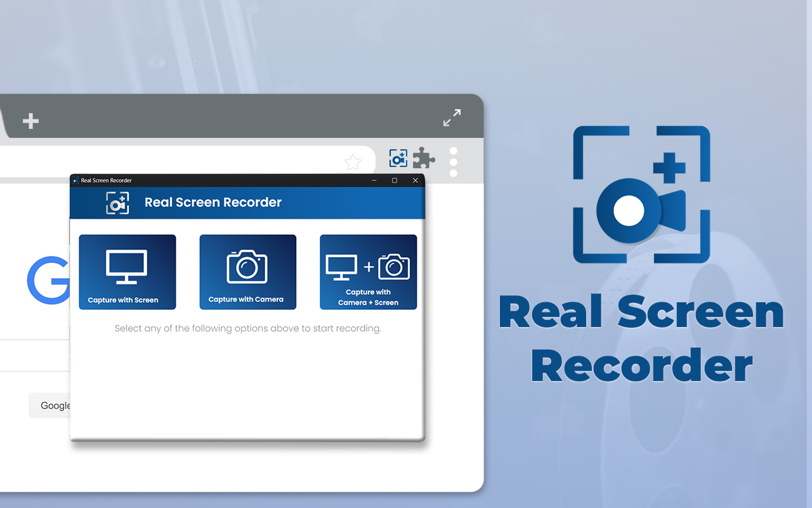Click the camera icon on Capture with Camera tile
Viewport: 812px width, 508px height.
(247, 267)
